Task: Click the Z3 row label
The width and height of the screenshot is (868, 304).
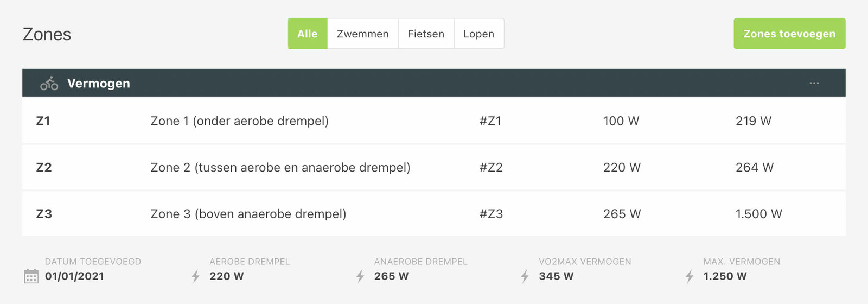Action: tap(44, 214)
